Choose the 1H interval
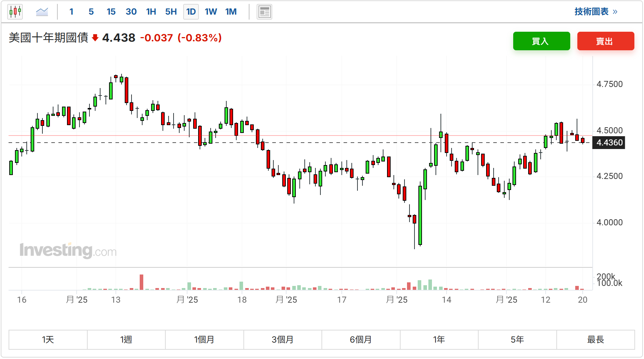Image resolution: width=644 pixels, height=359 pixels. (151, 12)
